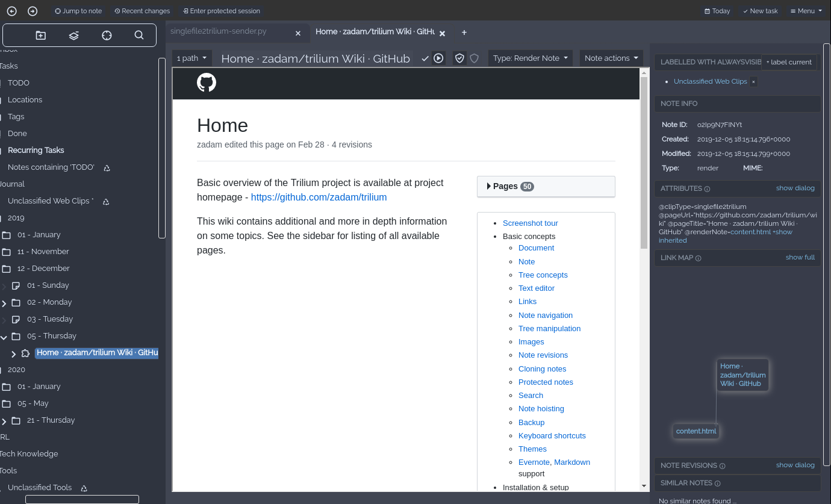The width and height of the screenshot is (831, 504).
Task: Open the Type: Render Note dropdown
Action: click(x=531, y=58)
